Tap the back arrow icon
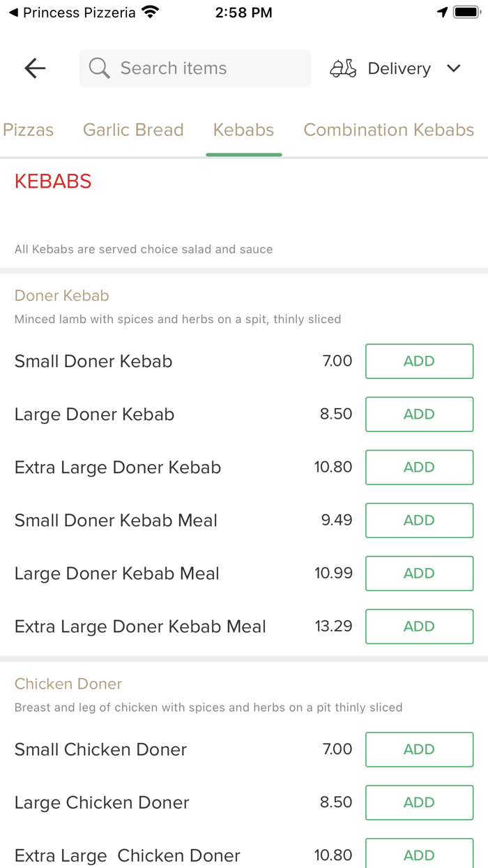 click(35, 68)
